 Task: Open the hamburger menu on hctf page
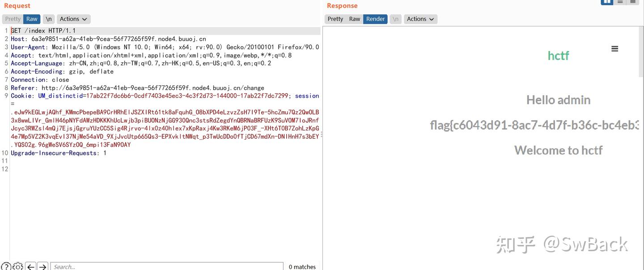(614, 49)
